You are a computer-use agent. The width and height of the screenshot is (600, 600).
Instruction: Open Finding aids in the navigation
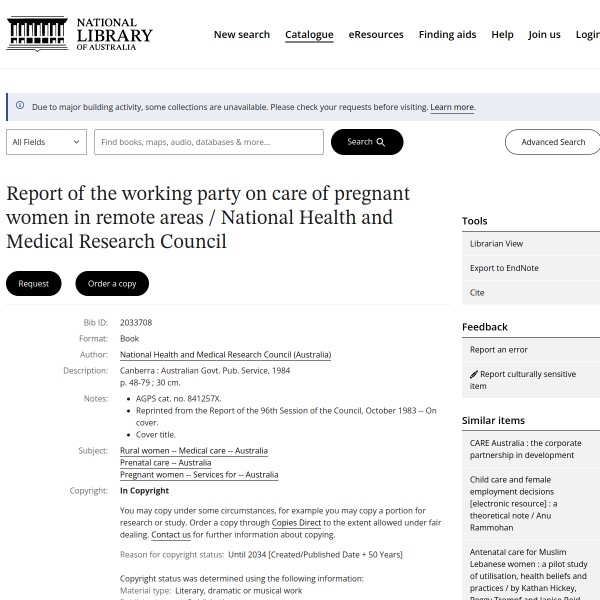(447, 34)
